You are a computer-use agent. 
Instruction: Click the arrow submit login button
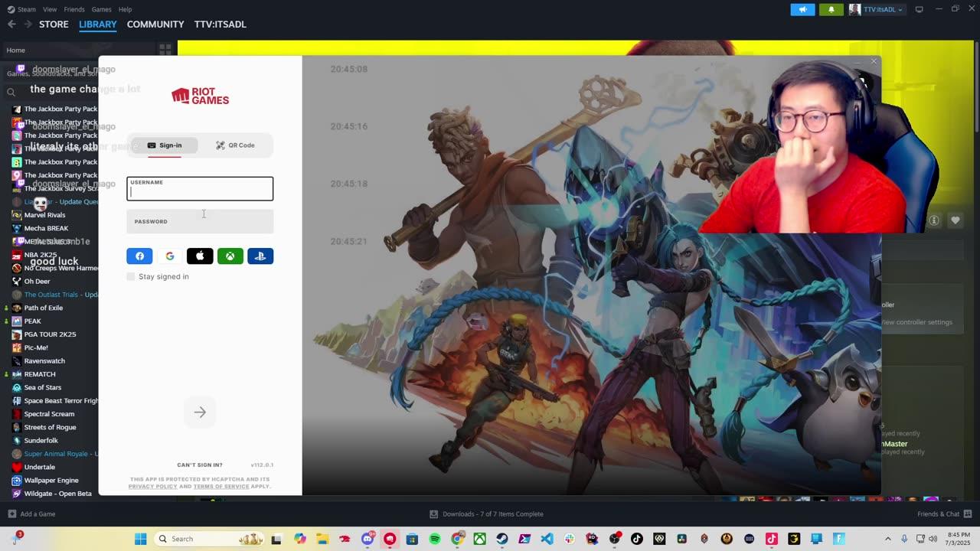coord(200,412)
